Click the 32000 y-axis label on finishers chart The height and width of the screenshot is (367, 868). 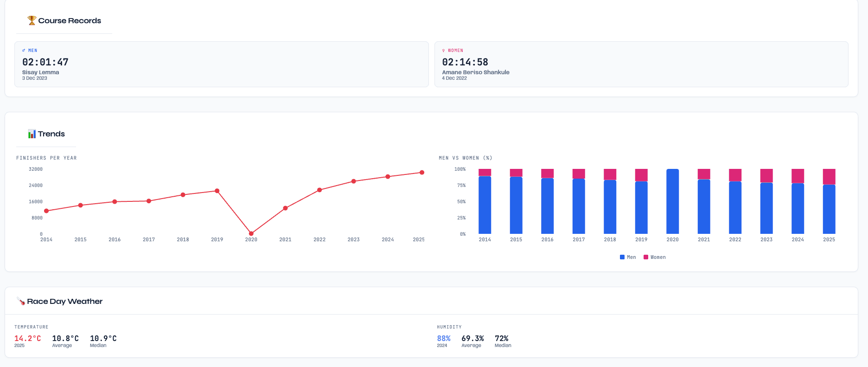tap(36, 169)
